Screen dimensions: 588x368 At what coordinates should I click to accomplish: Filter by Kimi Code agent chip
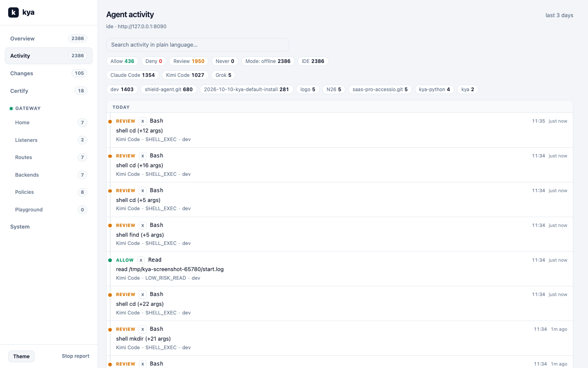[x=185, y=75]
